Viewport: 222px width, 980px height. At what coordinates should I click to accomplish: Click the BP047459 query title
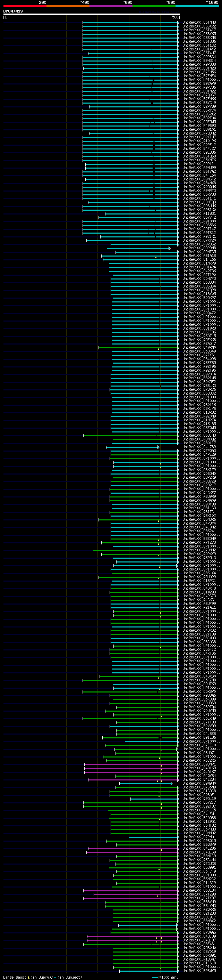pos(13,11)
